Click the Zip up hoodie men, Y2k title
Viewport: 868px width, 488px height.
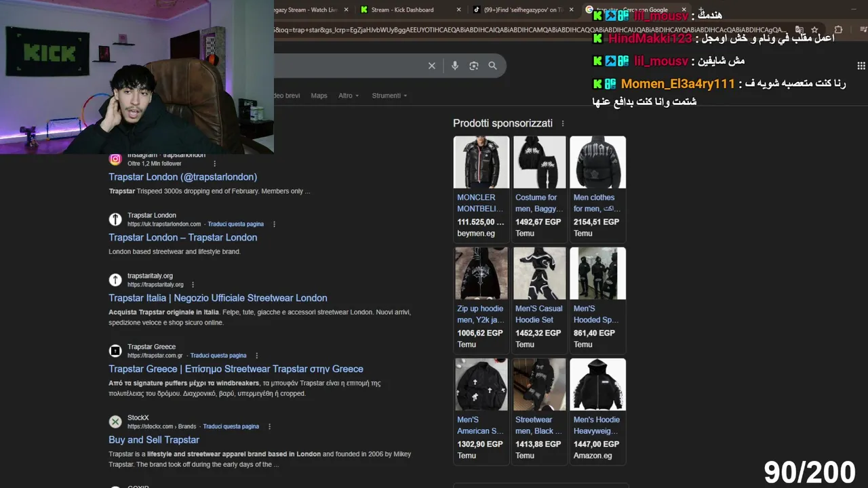click(480, 314)
